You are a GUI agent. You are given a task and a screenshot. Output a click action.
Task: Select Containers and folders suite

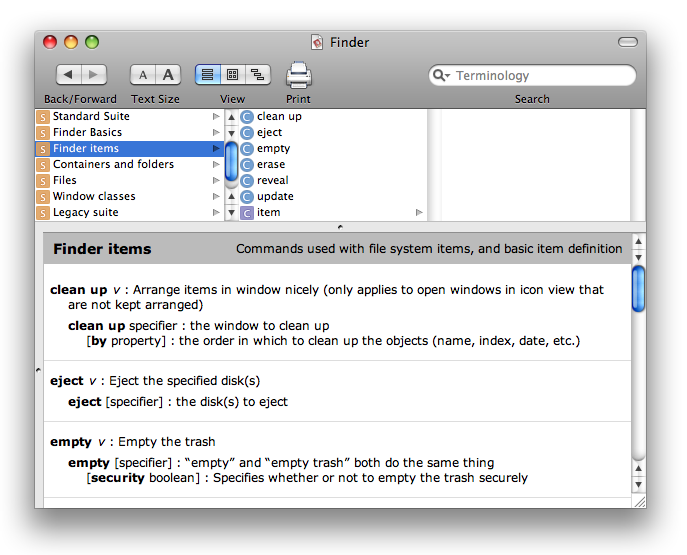coord(129,164)
